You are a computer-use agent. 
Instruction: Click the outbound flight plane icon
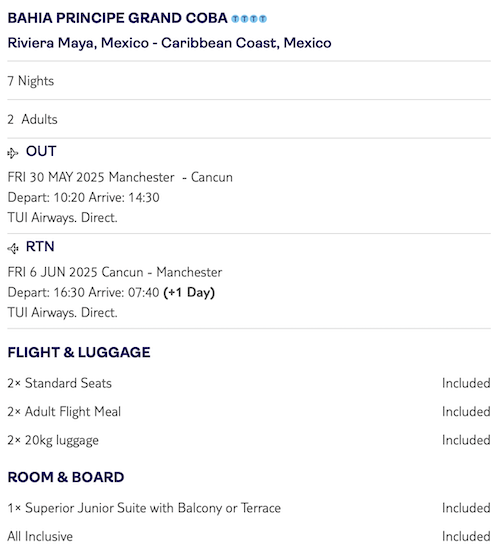pos(12,153)
